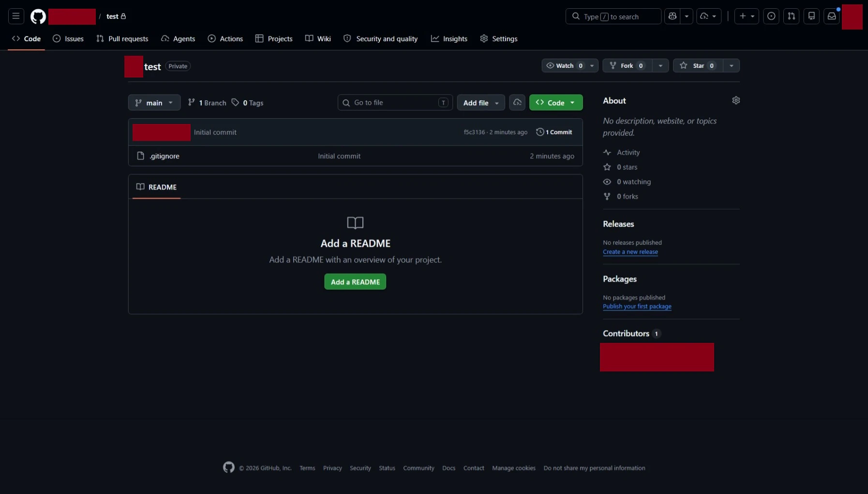Open the test repository breadcrumb
868x494 pixels.
click(x=112, y=16)
